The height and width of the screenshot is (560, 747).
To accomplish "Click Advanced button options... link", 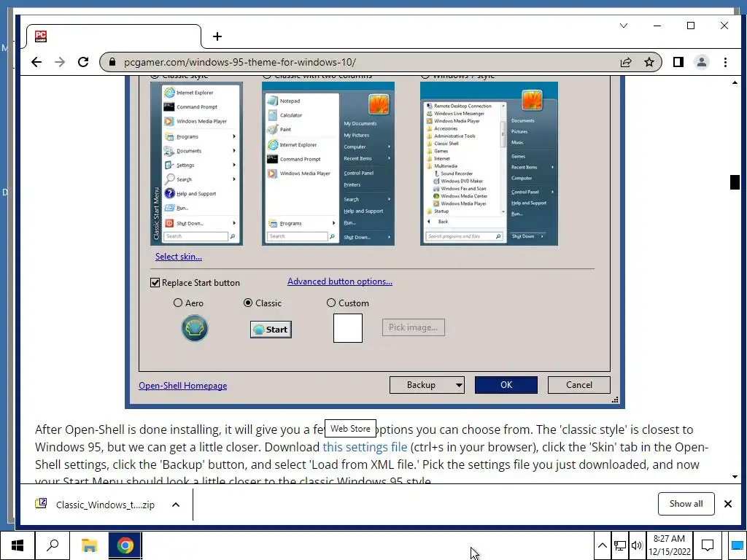I will (x=340, y=281).
